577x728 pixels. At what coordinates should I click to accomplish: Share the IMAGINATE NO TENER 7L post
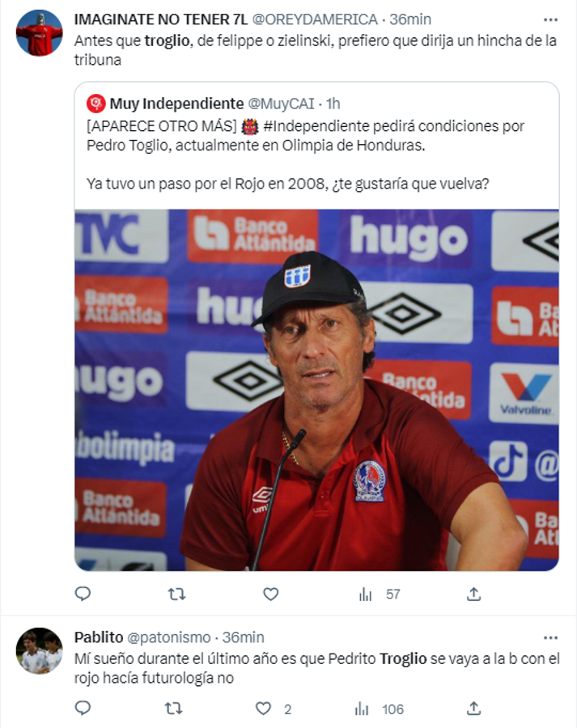point(473,594)
